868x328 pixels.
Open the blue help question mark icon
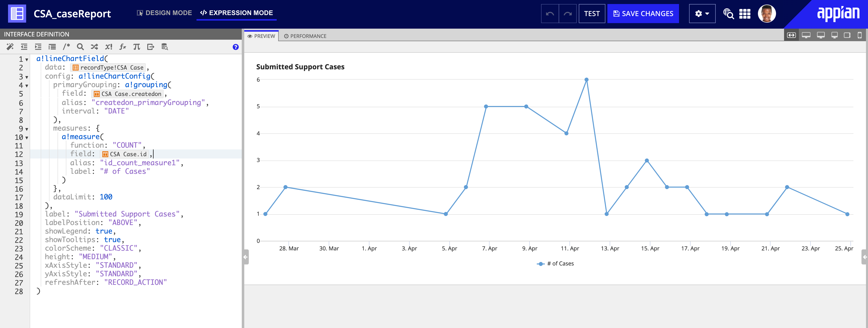point(235,47)
